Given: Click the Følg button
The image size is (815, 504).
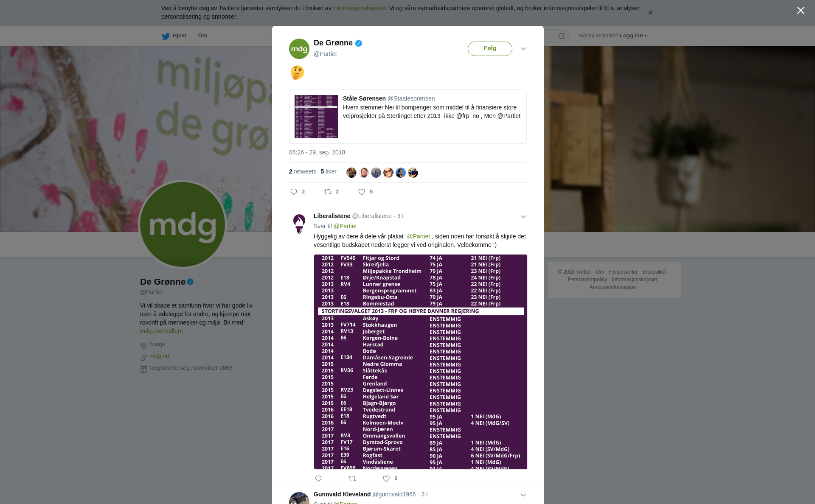Looking at the screenshot, I should tap(490, 49).
